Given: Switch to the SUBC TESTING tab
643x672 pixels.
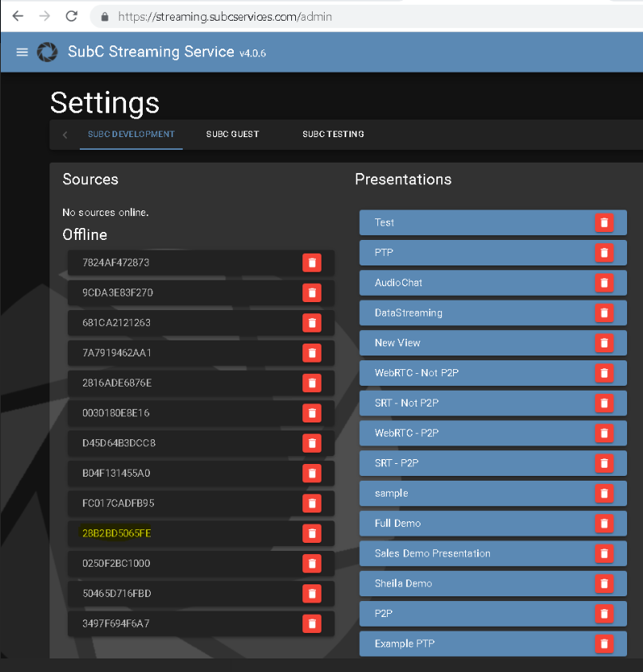Looking at the screenshot, I should [x=333, y=134].
